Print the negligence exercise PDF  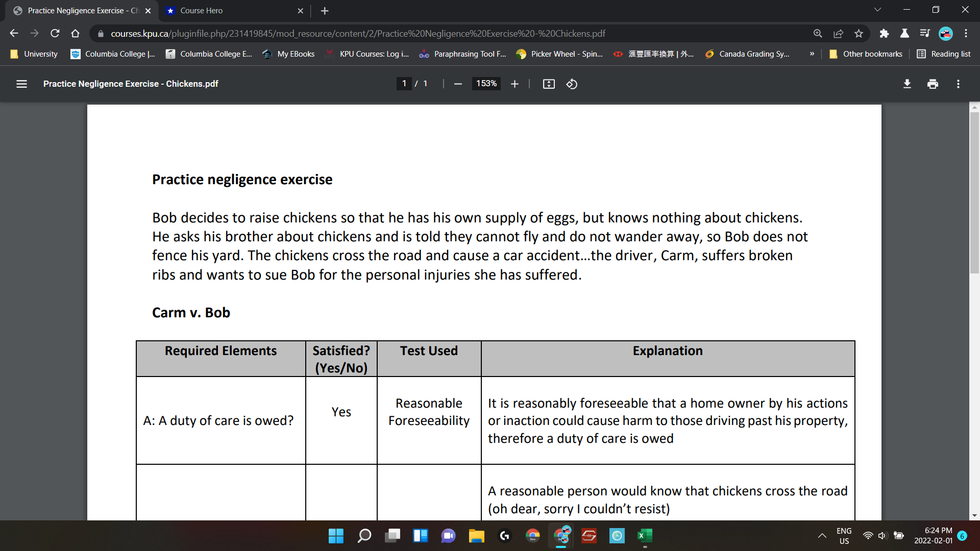point(933,84)
